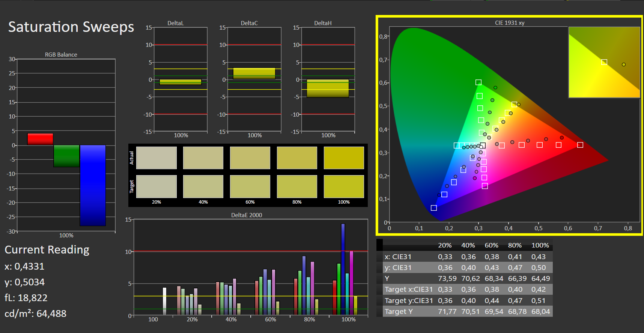
Task: Click the yellow bar in DeltaH chart
Action: [328, 88]
